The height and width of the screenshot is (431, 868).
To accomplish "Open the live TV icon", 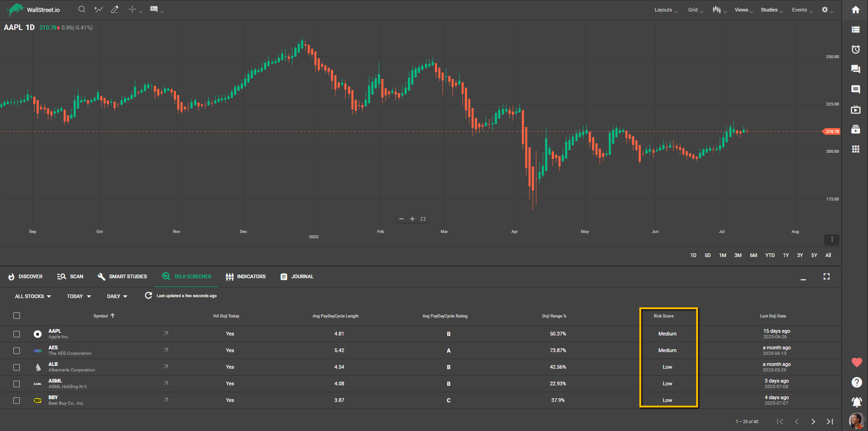I will (856, 109).
